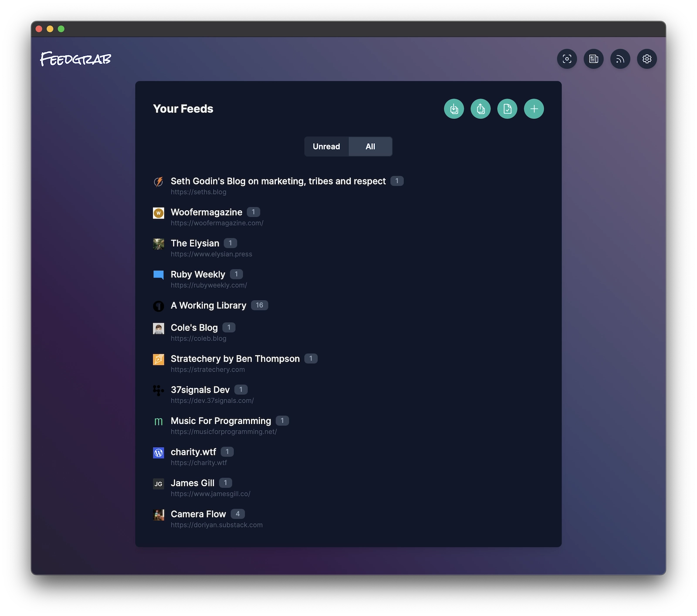Click the RSS icon in the top bar

(x=620, y=59)
